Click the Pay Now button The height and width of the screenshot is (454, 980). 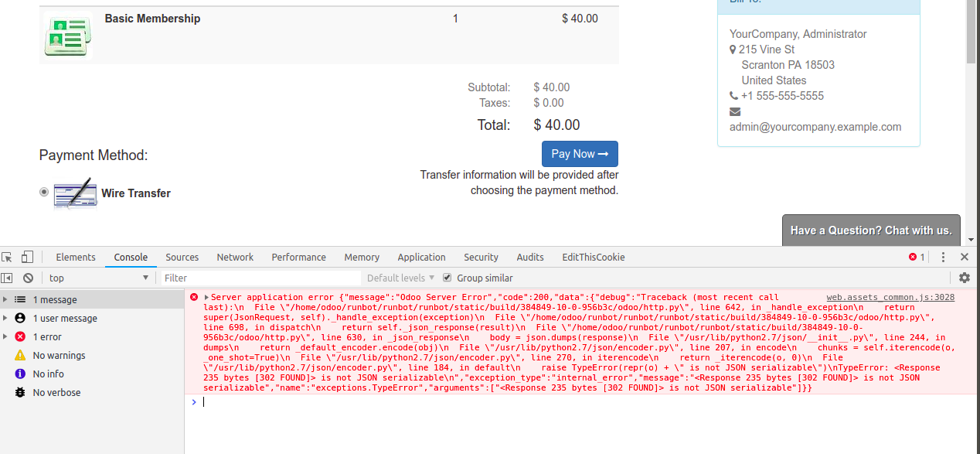pos(580,154)
